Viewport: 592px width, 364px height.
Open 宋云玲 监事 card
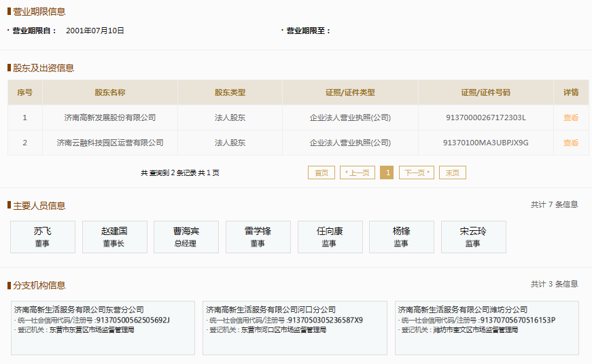(473, 237)
